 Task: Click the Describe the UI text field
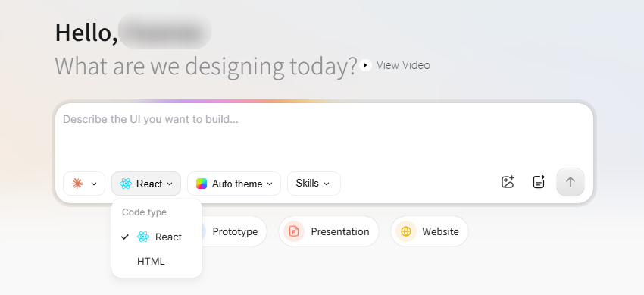[x=324, y=136]
